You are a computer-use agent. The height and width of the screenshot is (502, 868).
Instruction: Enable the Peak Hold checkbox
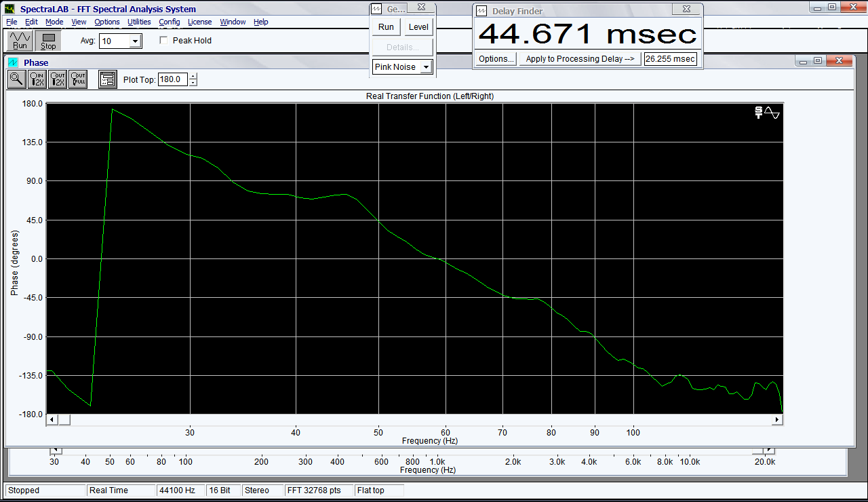tap(163, 41)
